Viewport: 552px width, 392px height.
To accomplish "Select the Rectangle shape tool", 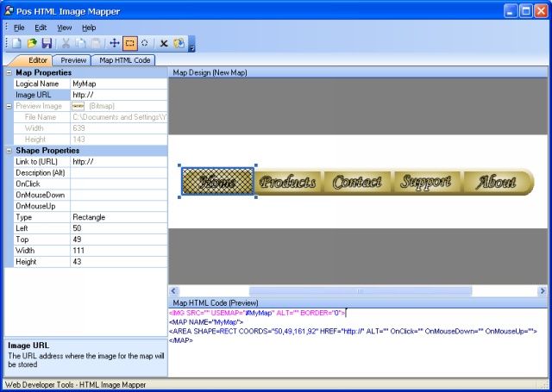I will [x=129, y=43].
